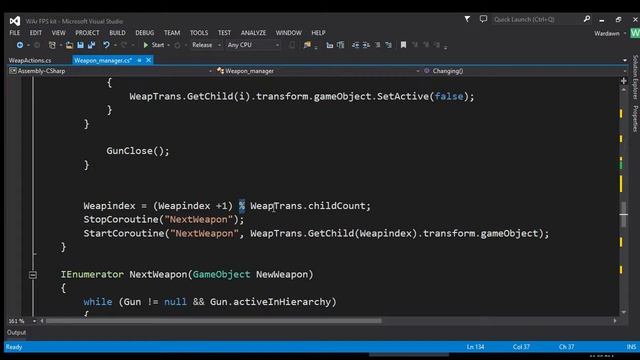Click the Open File folder icon
Viewport: 640px width, 360px height.
pyautogui.click(x=69, y=45)
